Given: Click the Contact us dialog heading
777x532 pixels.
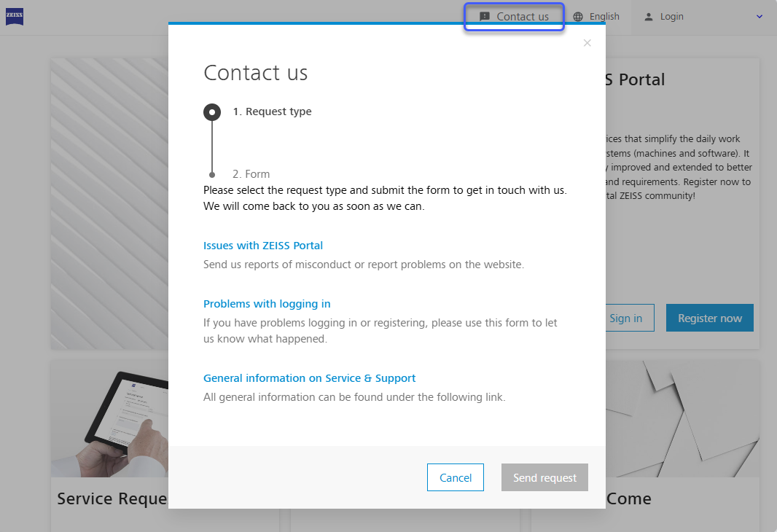Looking at the screenshot, I should pos(256,73).
